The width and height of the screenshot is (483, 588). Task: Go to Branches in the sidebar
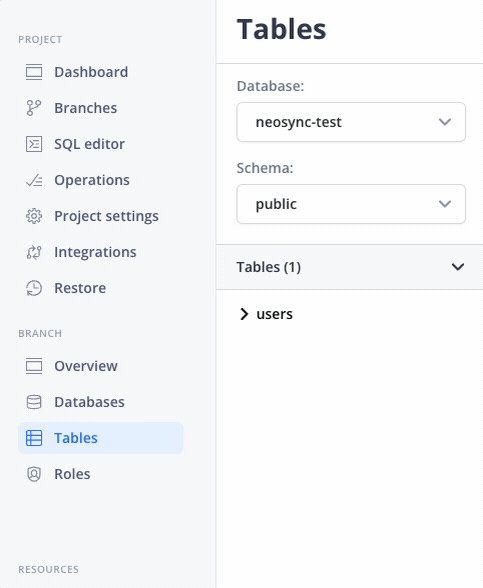click(86, 108)
